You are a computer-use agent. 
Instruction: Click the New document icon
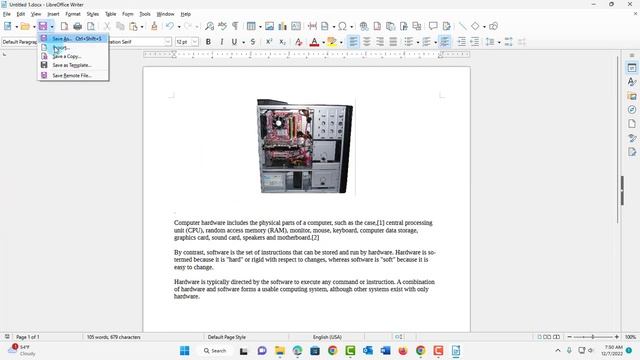(x=8, y=26)
